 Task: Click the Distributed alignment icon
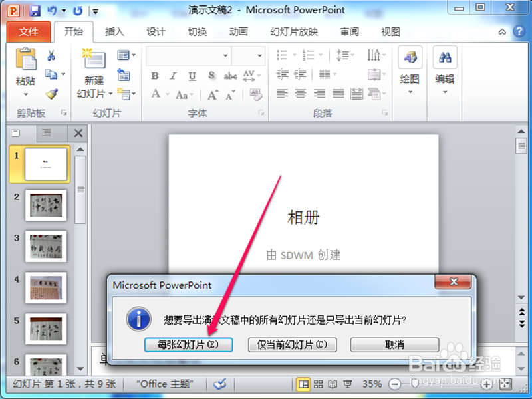tap(356, 94)
